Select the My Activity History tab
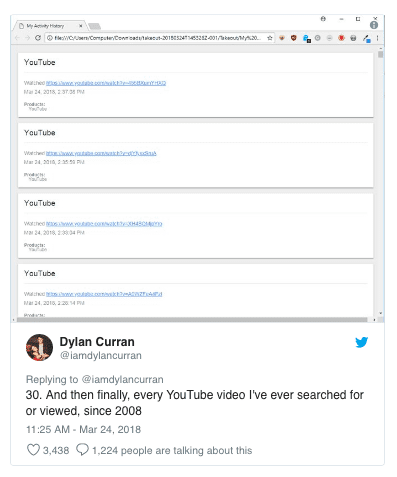 [45, 26]
